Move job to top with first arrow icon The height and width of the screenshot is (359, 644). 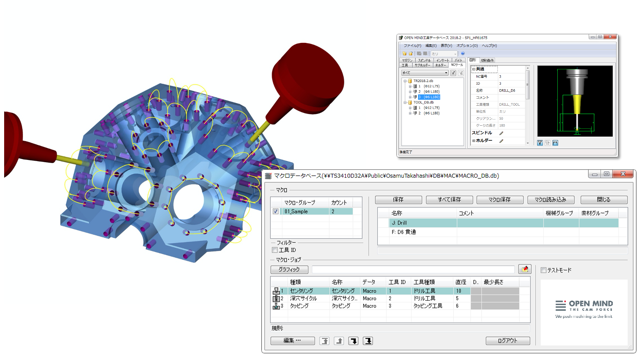(x=324, y=341)
